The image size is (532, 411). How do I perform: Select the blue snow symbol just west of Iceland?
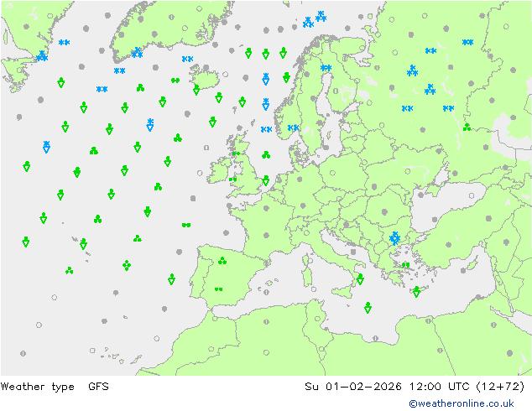click(x=187, y=59)
